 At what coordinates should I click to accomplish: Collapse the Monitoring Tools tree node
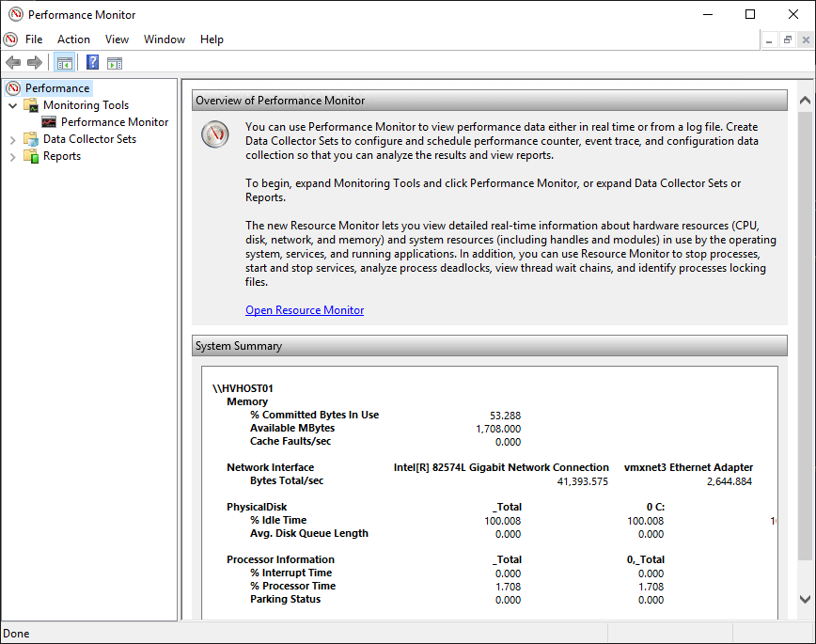click(x=13, y=105)
